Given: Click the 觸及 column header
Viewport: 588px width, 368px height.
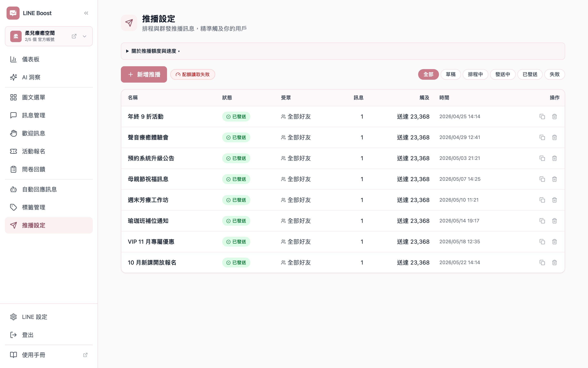Looking at the screenshot, I should click(x=424, y=98).
